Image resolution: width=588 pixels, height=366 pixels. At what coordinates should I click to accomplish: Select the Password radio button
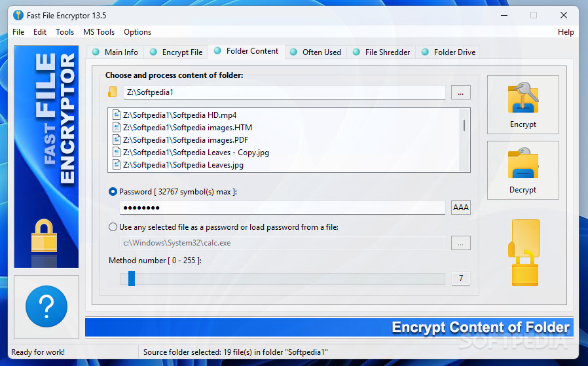pyautogui.click(x=113, y=192)
